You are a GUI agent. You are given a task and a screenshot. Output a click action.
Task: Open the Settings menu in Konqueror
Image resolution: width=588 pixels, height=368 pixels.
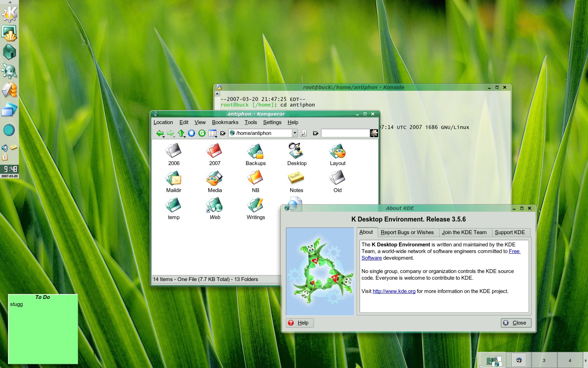[272, 122]
